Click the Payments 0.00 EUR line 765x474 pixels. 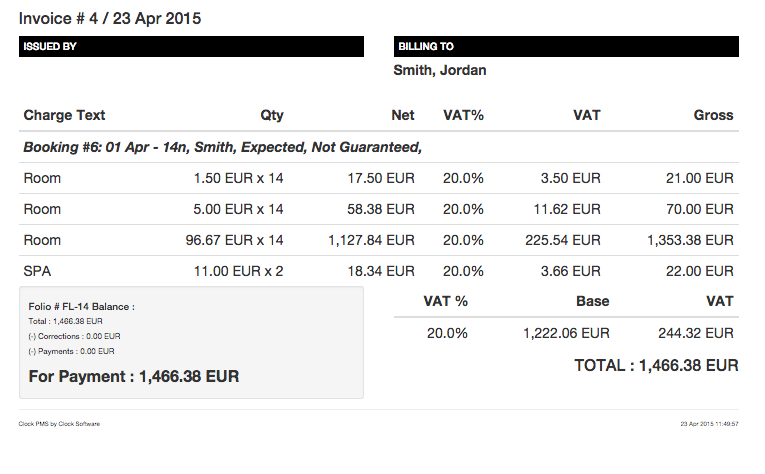pyautogui.click(x=71, y=352)
